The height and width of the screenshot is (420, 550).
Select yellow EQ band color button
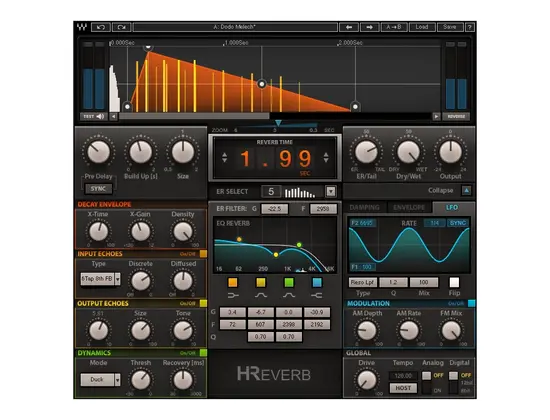261,282
